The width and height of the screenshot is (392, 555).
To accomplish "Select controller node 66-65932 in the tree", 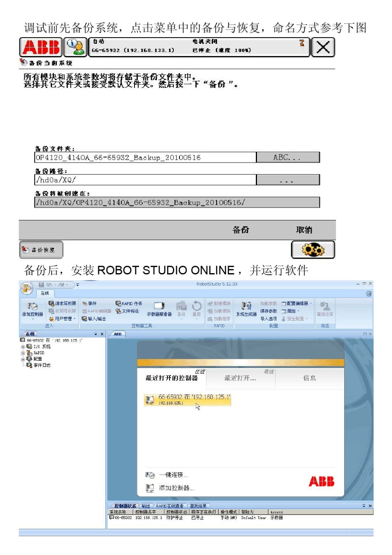I will pos(52,340).
